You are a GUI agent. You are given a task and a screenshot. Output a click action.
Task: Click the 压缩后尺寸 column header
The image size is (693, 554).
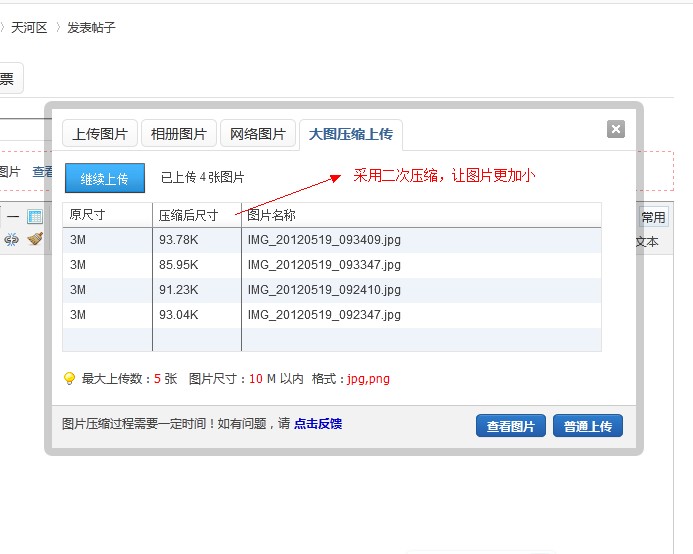[197, 215]
